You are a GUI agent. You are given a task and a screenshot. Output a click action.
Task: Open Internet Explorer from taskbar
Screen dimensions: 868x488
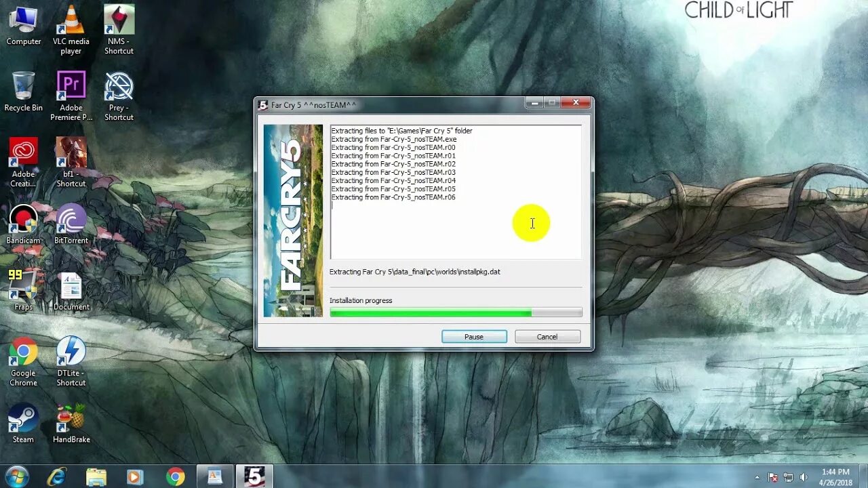(x=57, y=476)
